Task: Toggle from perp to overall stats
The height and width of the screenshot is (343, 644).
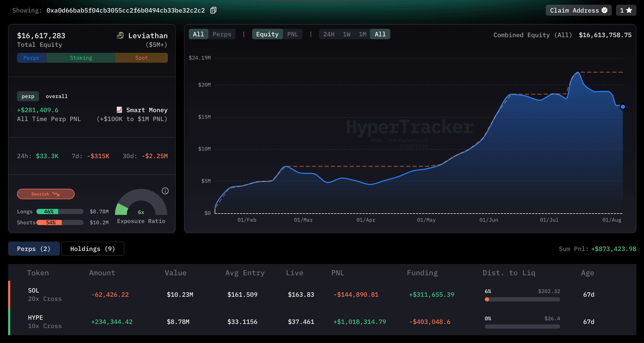Action: pyautogui.click(x=57, y=96)
